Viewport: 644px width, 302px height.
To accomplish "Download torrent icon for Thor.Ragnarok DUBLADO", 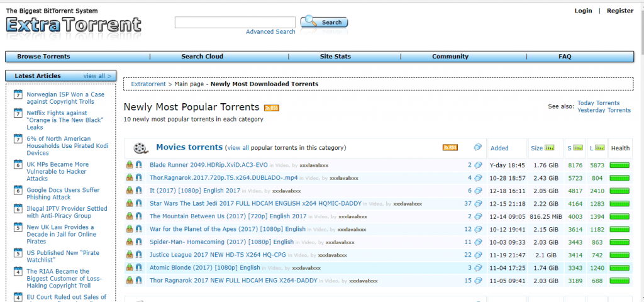I will 130,178.
